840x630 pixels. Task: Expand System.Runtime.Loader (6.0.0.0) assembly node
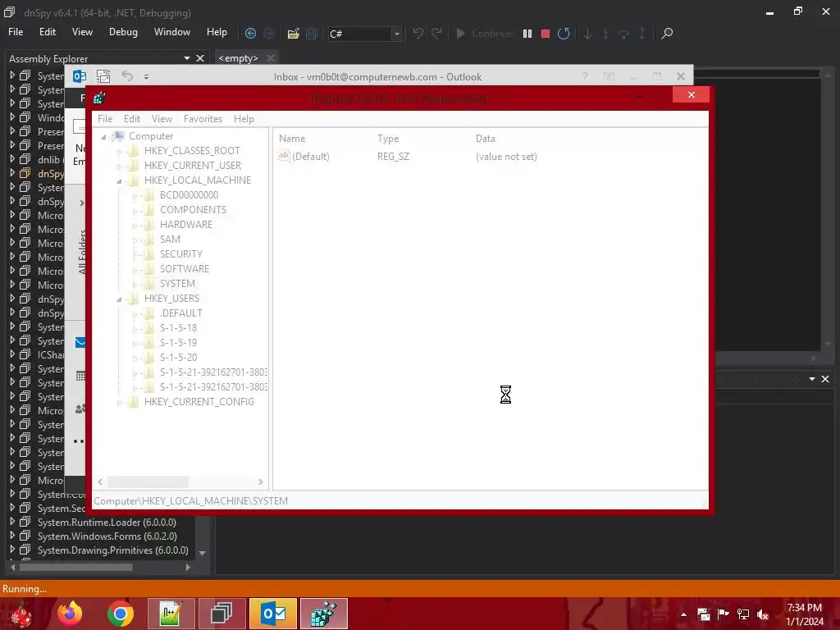pos(11,522)
